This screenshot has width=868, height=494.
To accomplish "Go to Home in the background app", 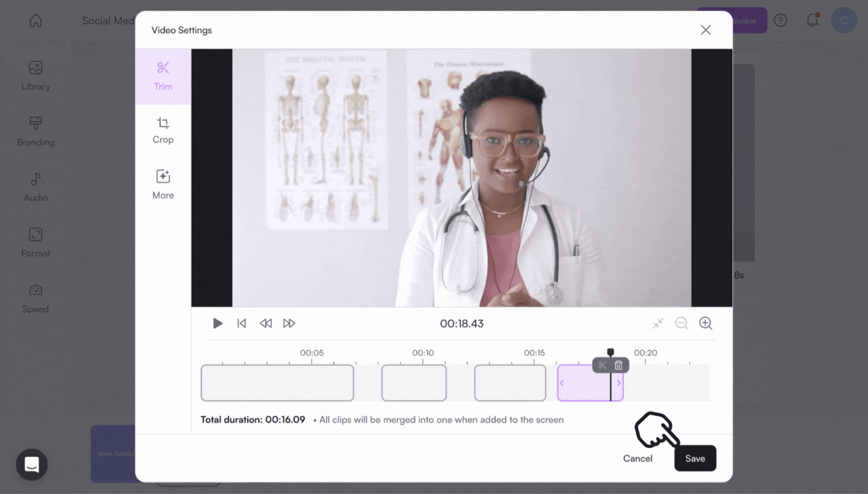I will (36, 20).
